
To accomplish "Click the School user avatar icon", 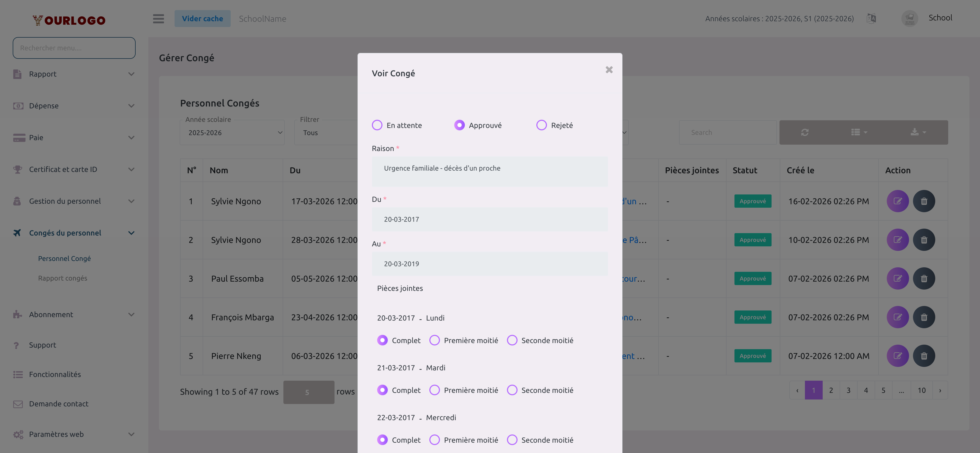I will pos(909,18).
